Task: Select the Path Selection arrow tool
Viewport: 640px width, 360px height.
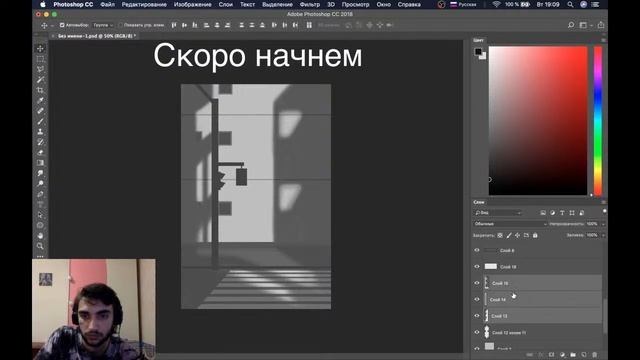Action: [x=40, y=215]
